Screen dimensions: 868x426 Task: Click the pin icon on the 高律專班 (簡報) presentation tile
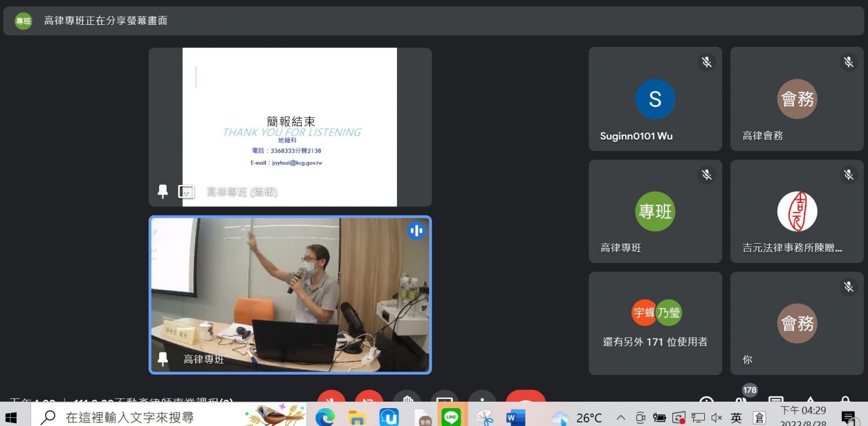163,191
